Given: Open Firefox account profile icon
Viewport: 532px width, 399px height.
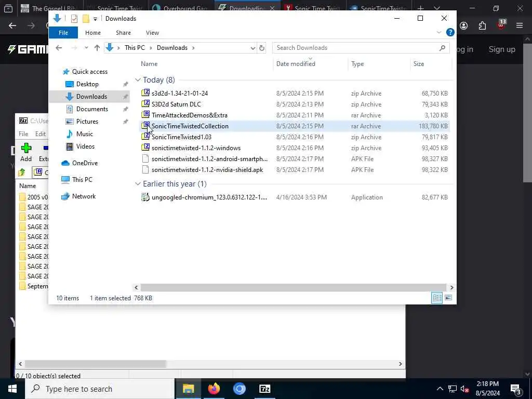Looking at the screenshot, I should point(464,26).
